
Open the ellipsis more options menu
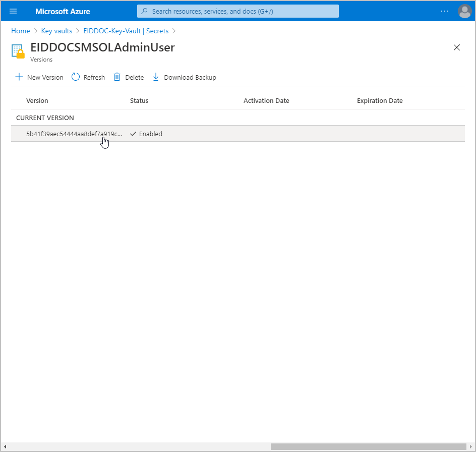[444, 11]
